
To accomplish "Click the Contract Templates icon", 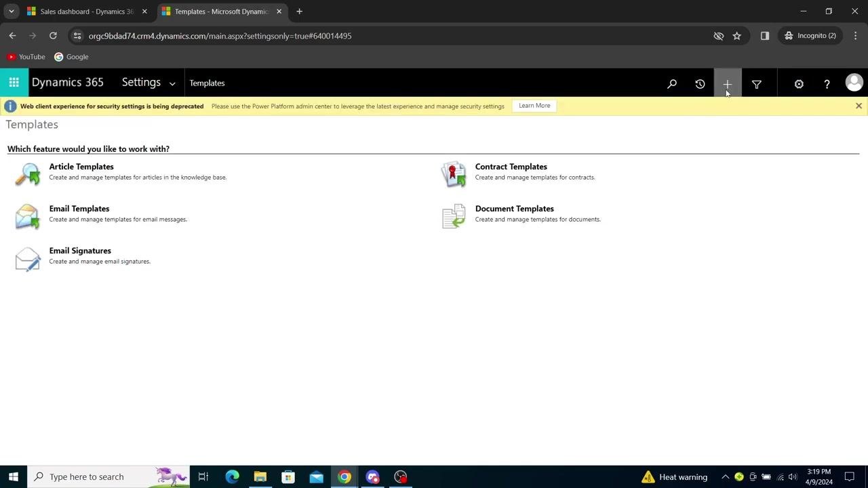I will (454, 174).
